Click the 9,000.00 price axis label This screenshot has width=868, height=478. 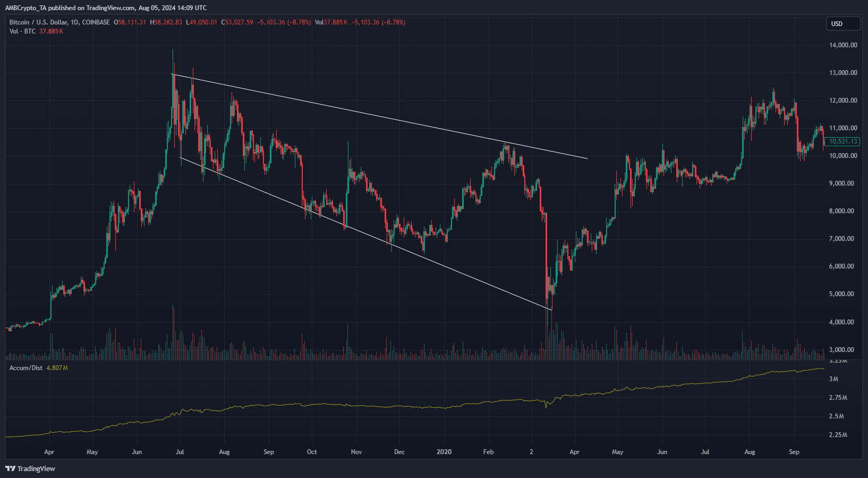tap(841, 183)
